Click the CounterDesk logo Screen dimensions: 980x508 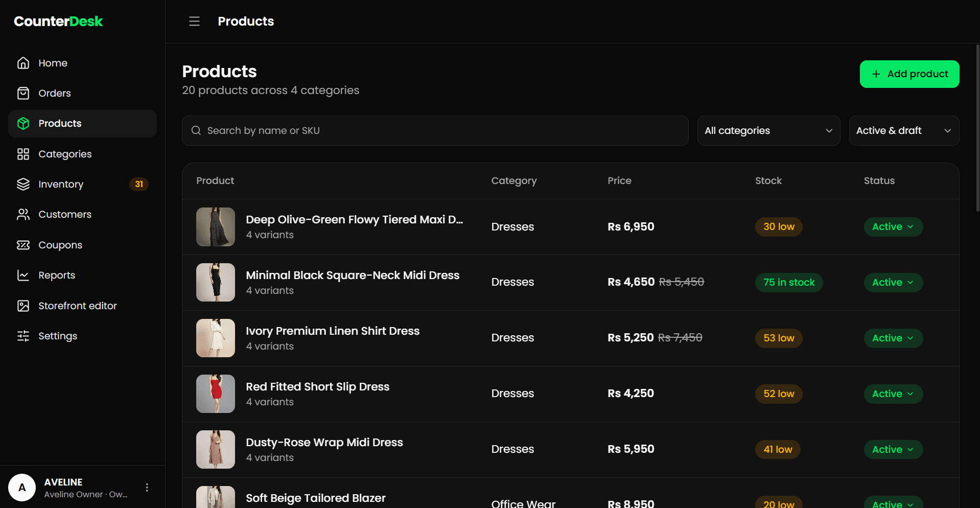tap(58, 21)
